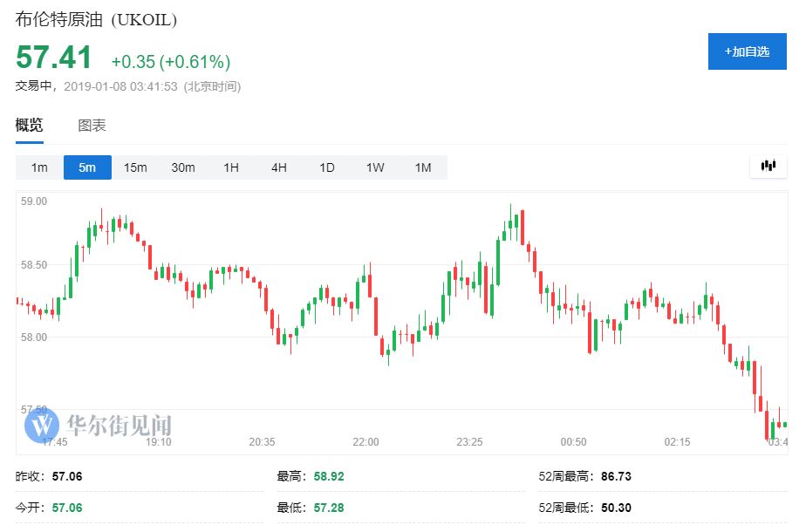Choose the 1M monthly timeframe
This screenshot has height=532, width=806.
click(x=423, y=167)
